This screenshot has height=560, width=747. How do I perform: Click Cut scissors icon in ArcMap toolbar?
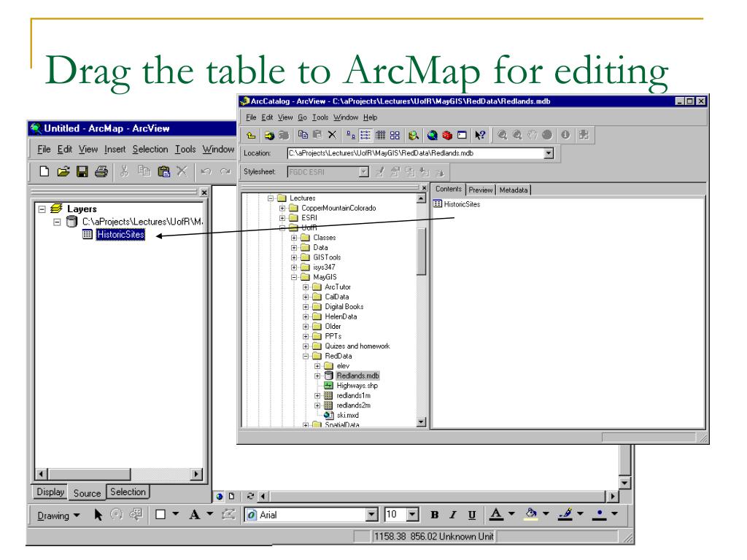coord(124,171)
